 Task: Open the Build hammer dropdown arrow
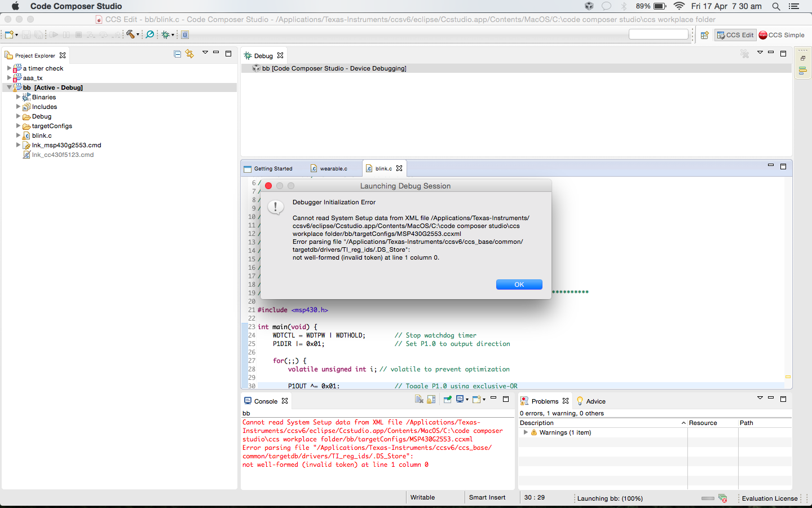point(138,35)
